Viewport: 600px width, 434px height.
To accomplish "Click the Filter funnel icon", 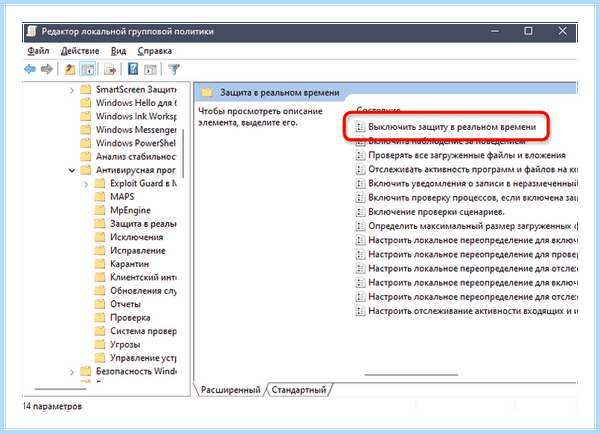I will click(x=174, y=69).
